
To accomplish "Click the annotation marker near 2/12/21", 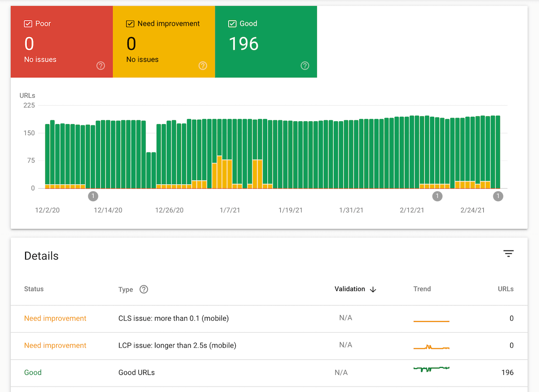I will [x=437, y=196].
